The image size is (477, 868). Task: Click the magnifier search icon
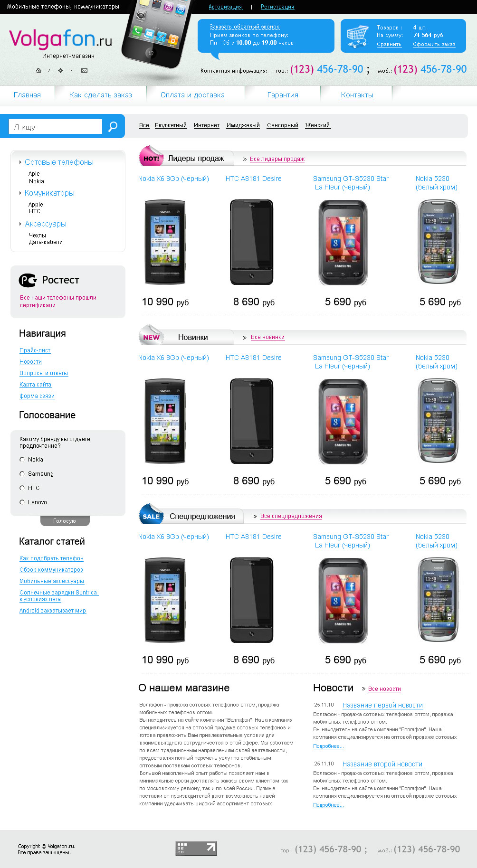pyautogui.click(x=113, y=126)
